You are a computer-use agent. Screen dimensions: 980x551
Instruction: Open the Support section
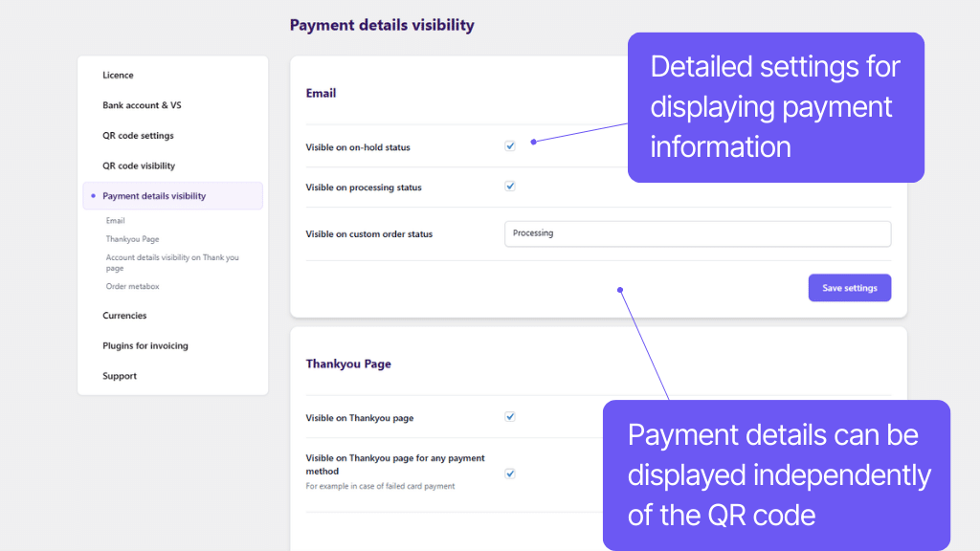pyautogui.click(x=119, y=375)
